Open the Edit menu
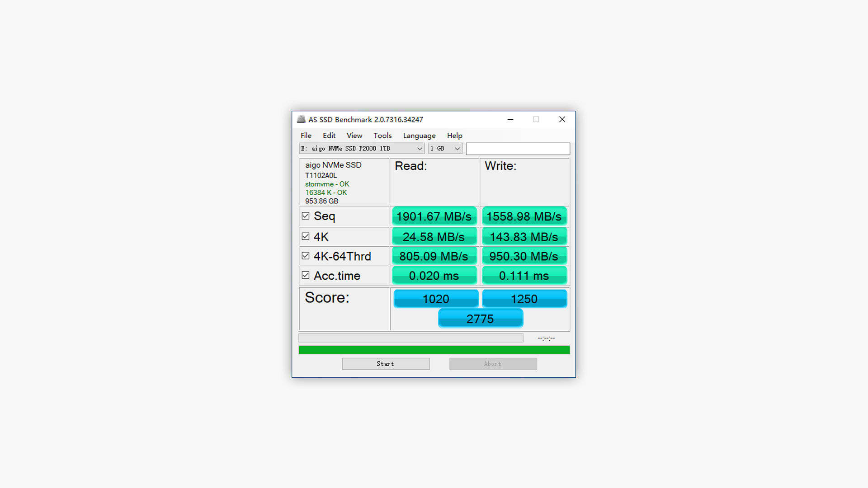 pyautogui.click(x=329, y=136)
